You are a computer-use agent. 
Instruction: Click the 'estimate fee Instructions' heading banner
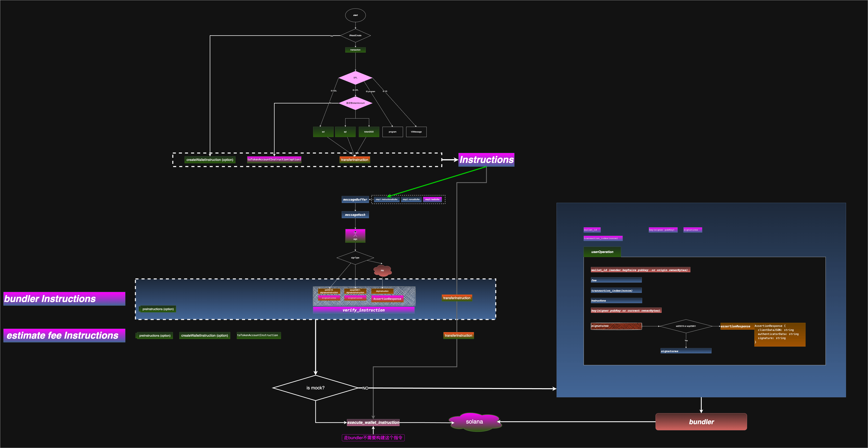(x=64, y=336)
